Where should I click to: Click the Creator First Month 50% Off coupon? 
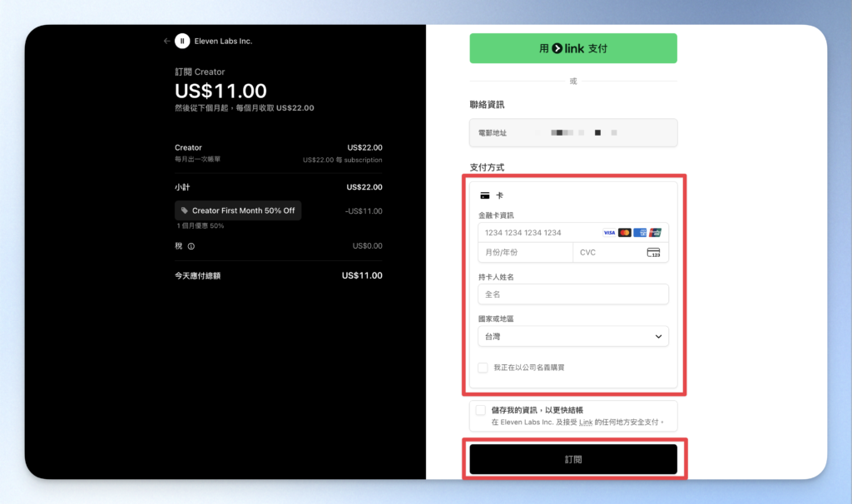238,210
